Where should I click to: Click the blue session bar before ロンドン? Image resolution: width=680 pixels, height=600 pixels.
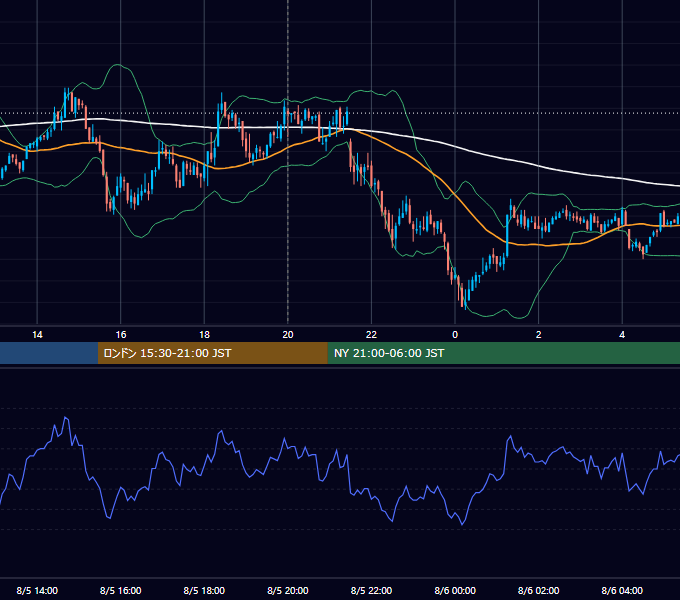click(x=49, y=353)
